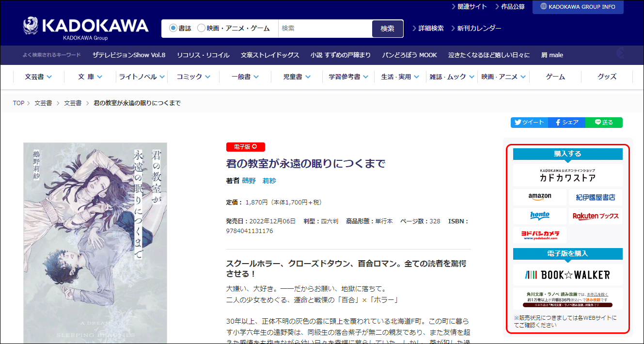Click the first 文芸書 breadcrumb after TOP
The height and width of the screenshot is (344, 644).
point(43,103)
